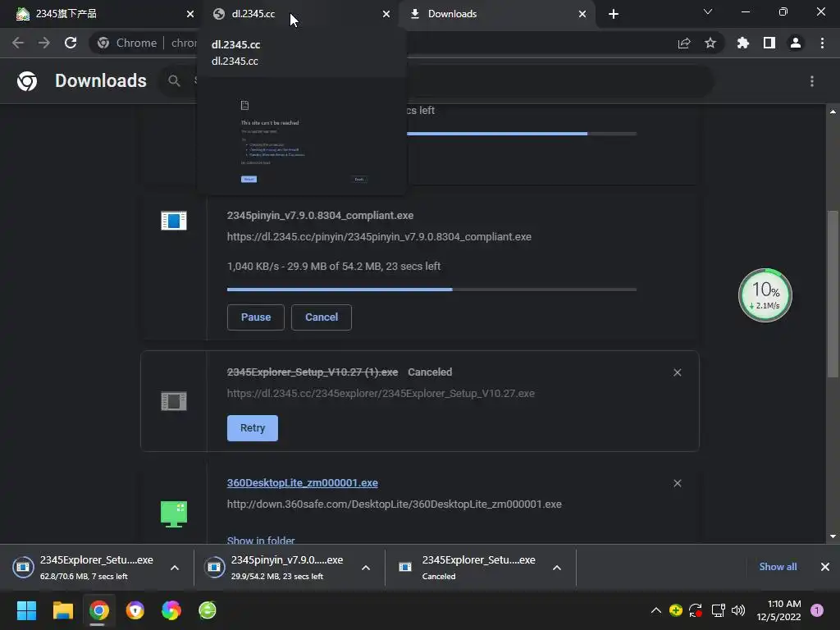This screenshot has height=630, width=840.
Task: Click the green plus tray icon
Action: (676, 610)
